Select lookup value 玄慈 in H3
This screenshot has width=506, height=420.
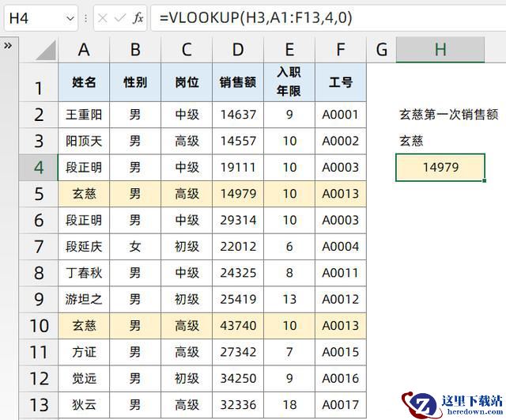tap(440, 142)
